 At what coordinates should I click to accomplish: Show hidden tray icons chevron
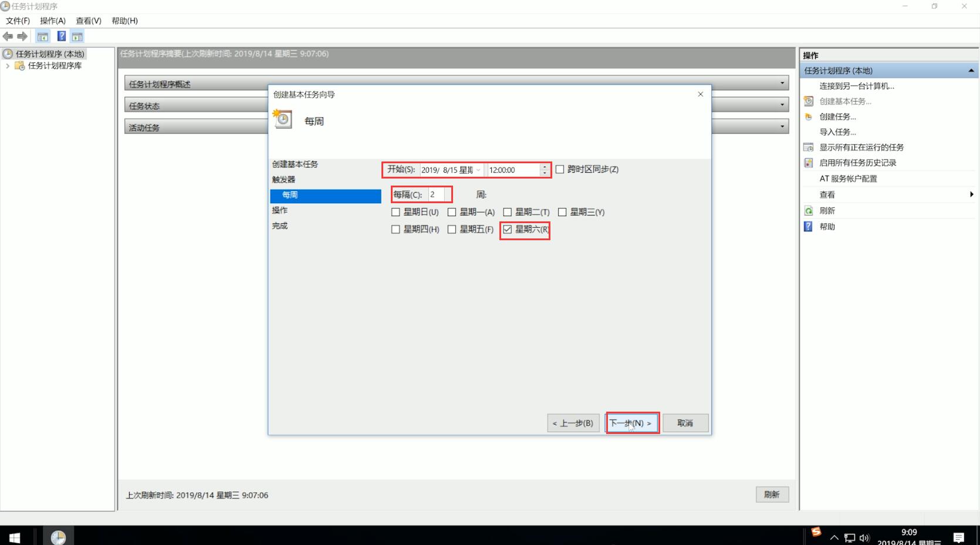pyautogui.click(x=834, y=537)
